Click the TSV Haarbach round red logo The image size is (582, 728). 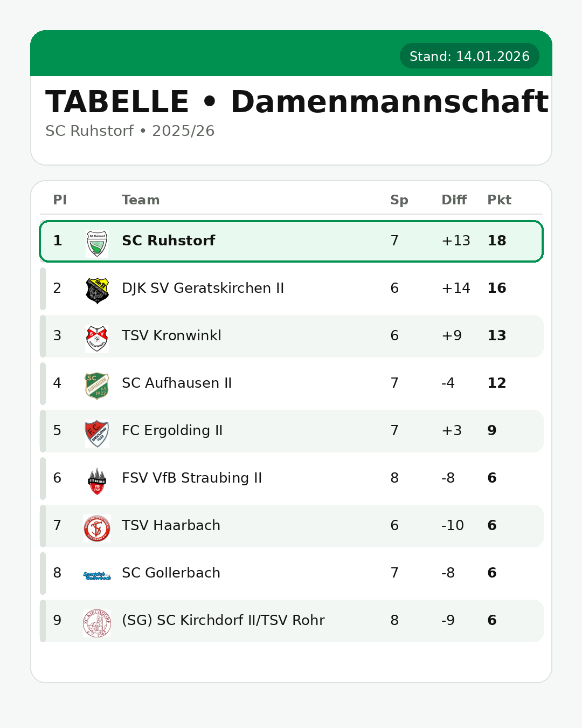[x=97, y=528]
